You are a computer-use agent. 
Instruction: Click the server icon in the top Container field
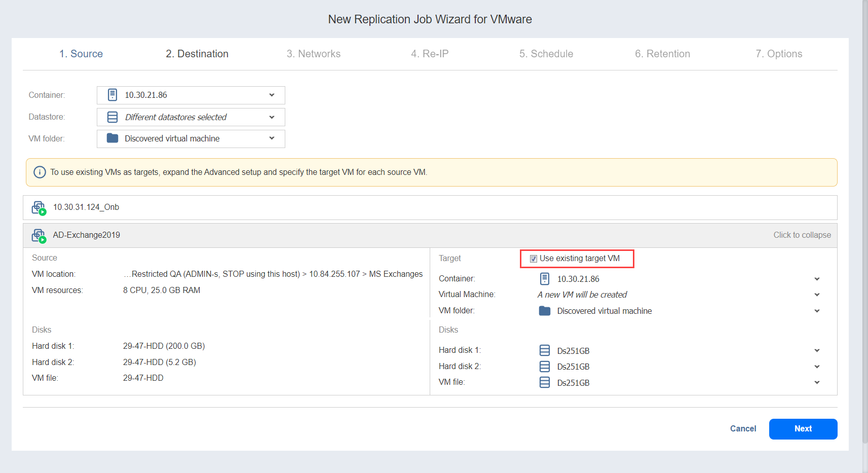click(112, 95)
